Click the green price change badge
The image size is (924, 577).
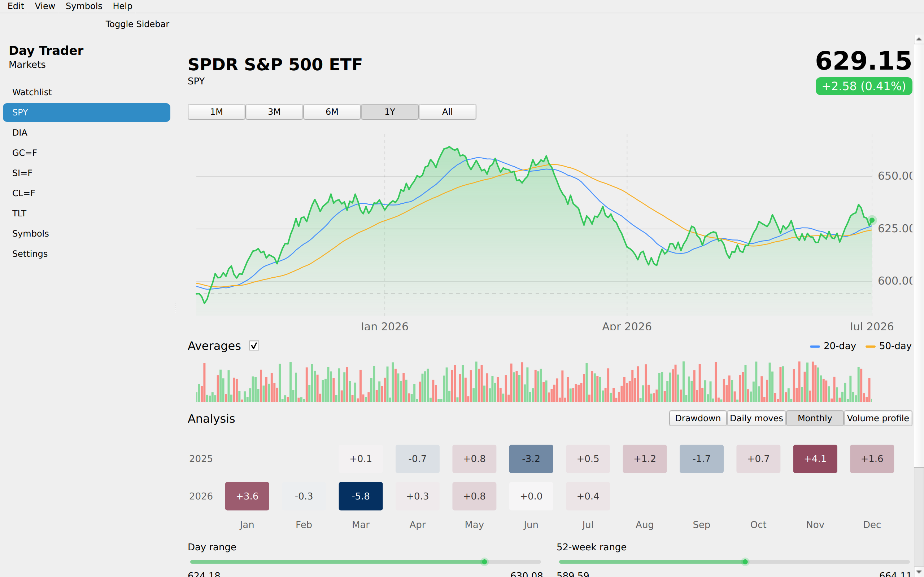tap(864, 86)
